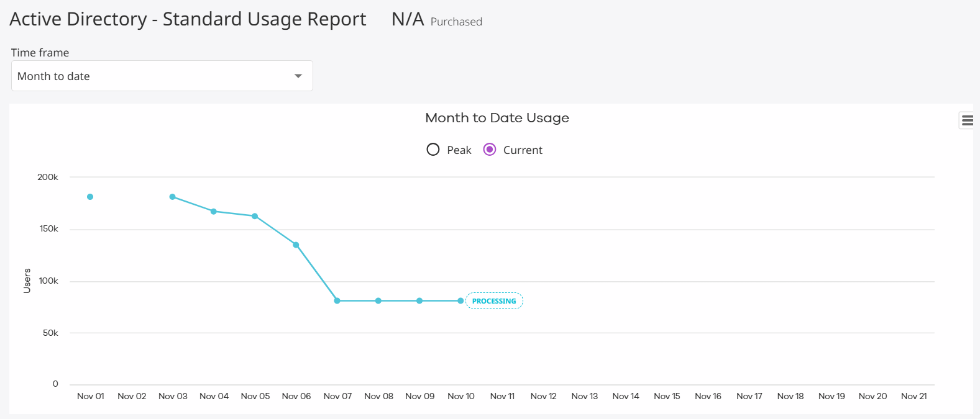Click the 0 axis label
The height and width of the screenshot is (419, 980).
(x=55, y=384)
